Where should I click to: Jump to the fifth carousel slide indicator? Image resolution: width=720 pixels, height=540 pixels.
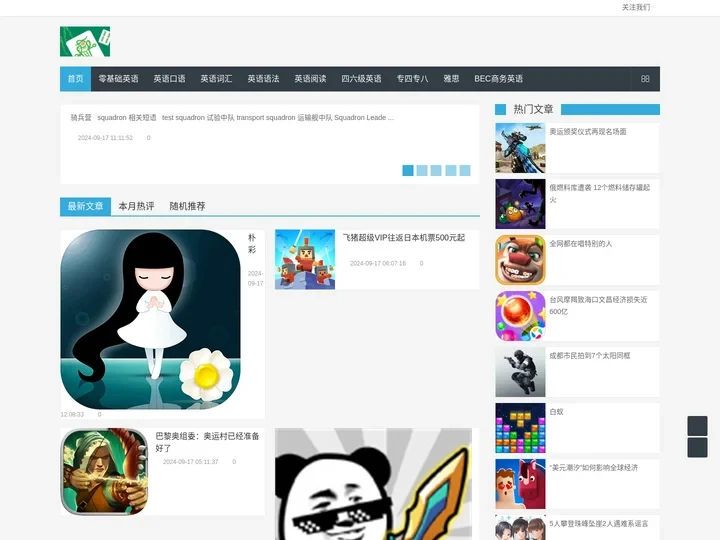(465, 170)
